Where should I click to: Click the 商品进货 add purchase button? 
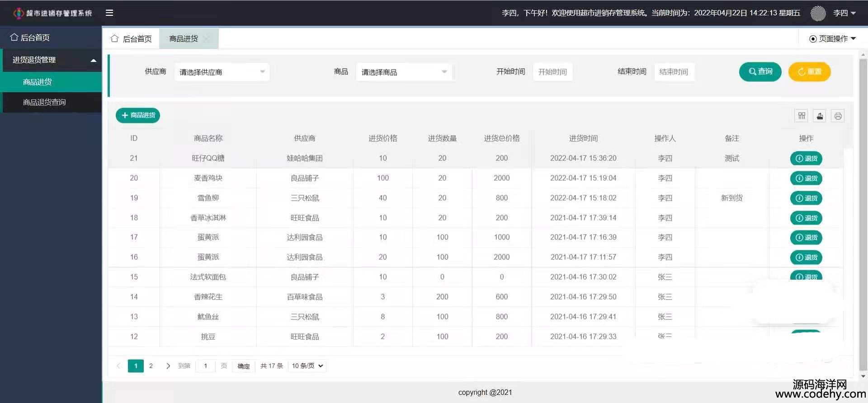[138, 115]
